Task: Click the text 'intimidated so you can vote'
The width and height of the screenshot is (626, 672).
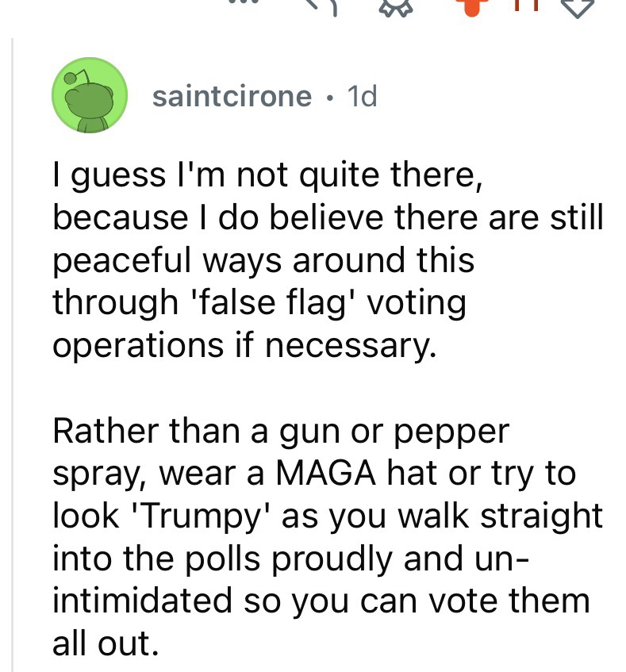Action: tap(275, 599)
